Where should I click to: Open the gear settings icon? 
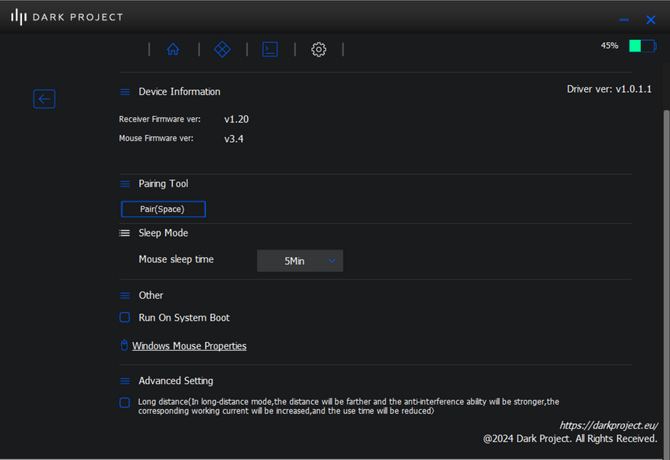pos(318,50)
